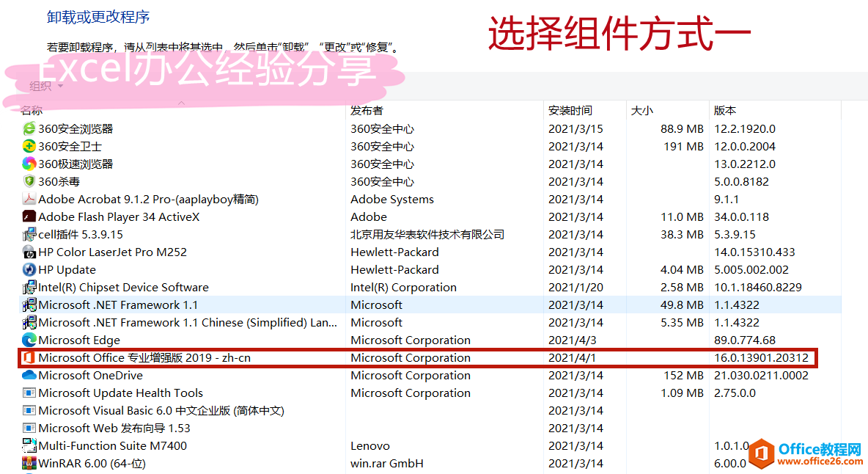
Task: Click the 191 MB size cell
Action: click(x=684, y=147)
